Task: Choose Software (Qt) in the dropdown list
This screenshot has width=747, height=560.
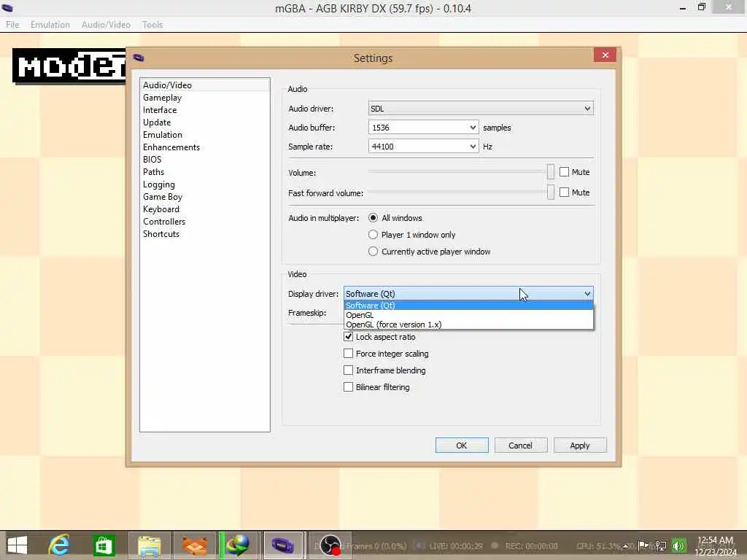Action: 468,306
